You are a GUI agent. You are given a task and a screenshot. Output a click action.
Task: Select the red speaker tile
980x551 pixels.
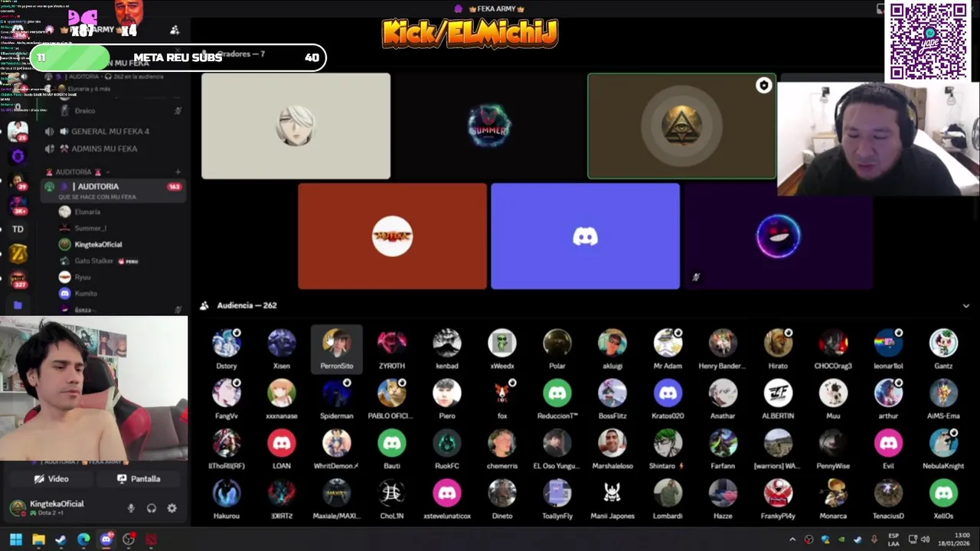(392, 236)
